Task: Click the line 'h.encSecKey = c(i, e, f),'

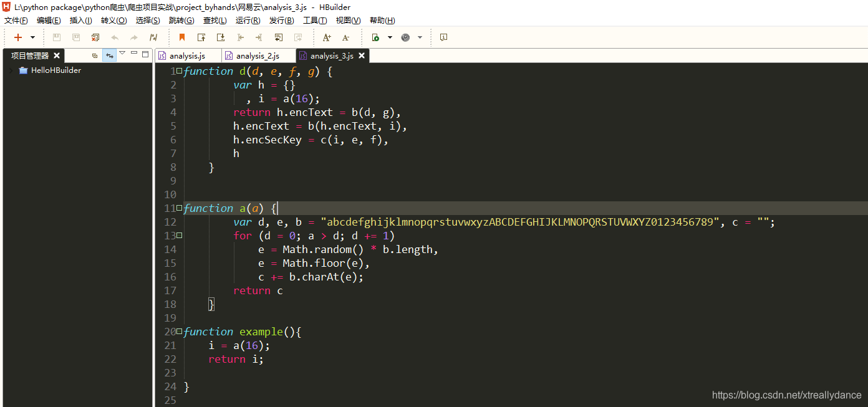Action: pyautogui.click(x=311, y=140)
